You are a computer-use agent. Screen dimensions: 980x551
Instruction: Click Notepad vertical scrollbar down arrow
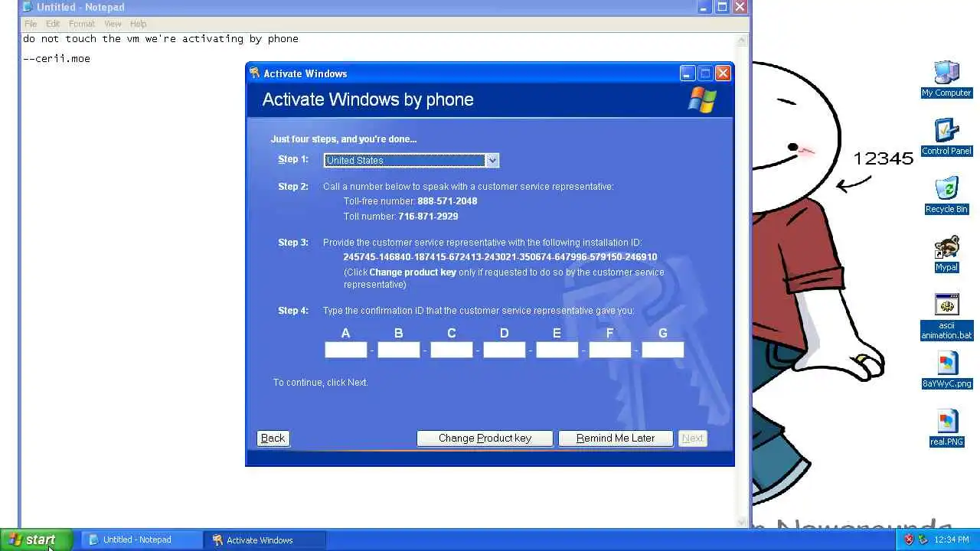click(742, 521)
